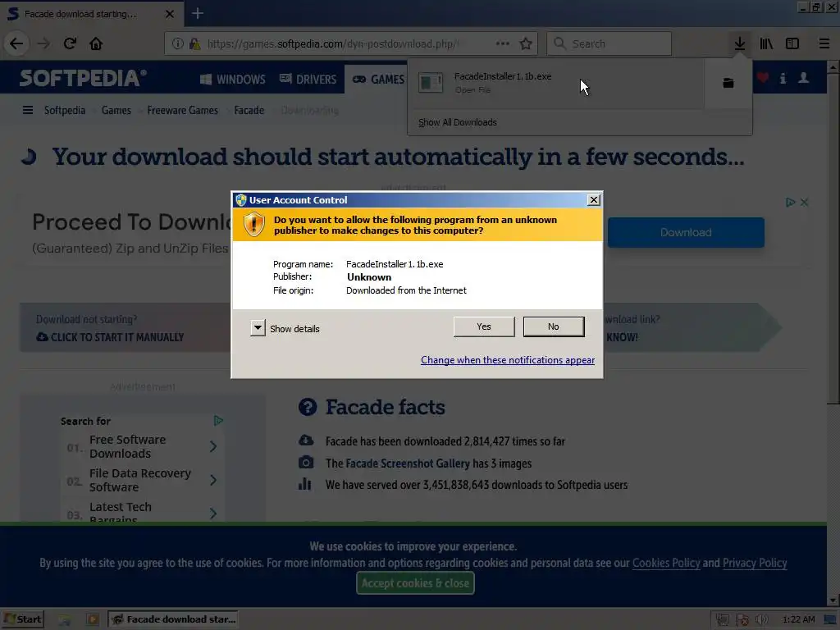Click the Facade facts question mark icon

308,407
